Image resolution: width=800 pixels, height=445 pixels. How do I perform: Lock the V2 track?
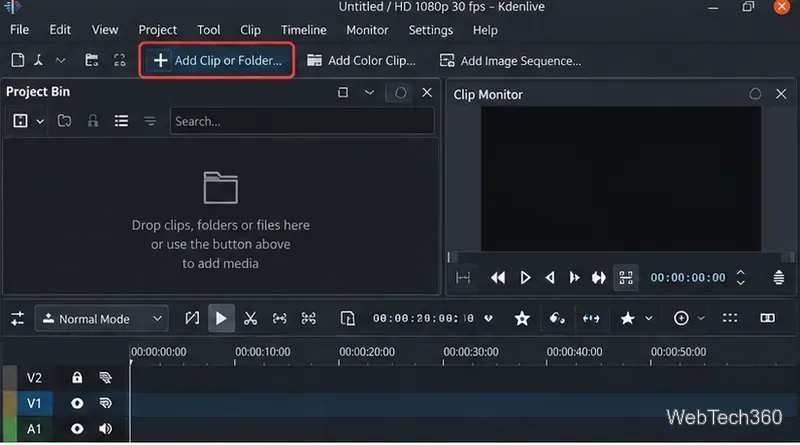[x=77, y=378]
